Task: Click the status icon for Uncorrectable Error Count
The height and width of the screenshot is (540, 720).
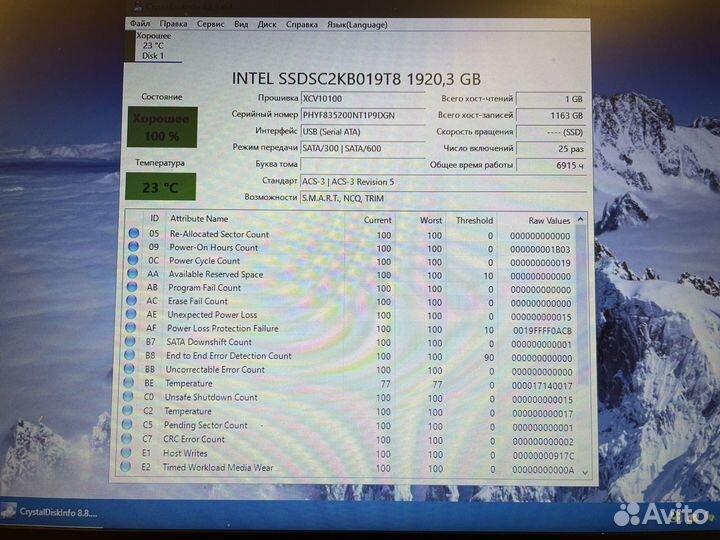Action: (129, 369)
